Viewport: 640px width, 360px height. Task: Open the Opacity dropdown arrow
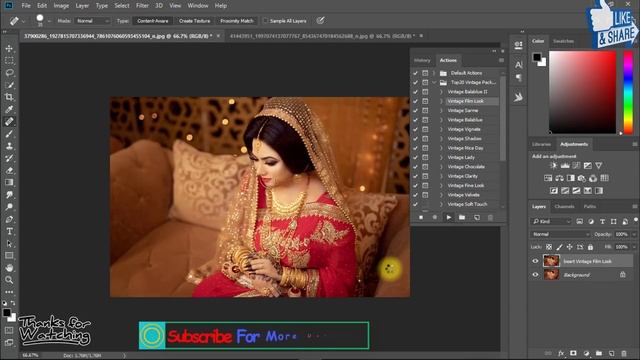click(x=634, y=234)
